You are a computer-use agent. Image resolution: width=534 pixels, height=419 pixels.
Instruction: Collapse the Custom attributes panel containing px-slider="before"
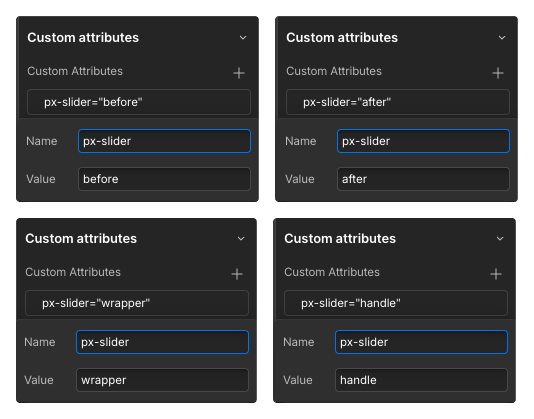point(243,37)
